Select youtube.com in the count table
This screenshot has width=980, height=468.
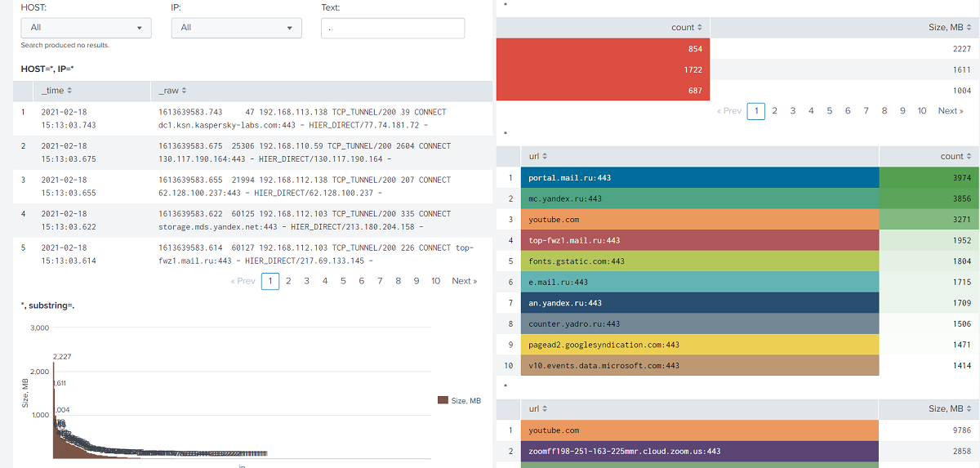point(699,220)
